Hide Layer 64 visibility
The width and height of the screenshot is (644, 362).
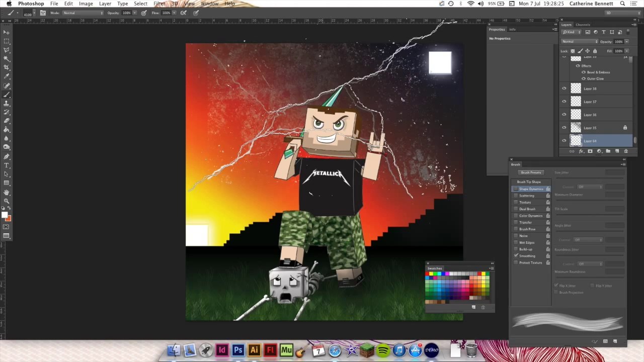(564, 141)
